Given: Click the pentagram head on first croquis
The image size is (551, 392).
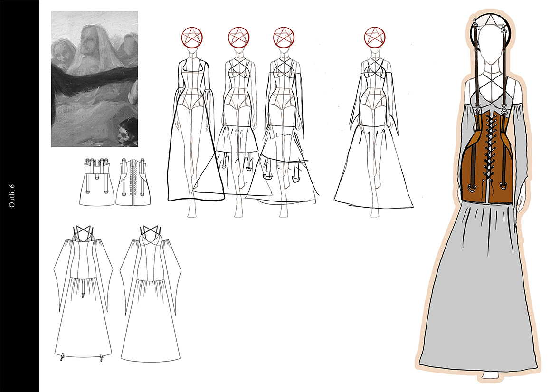Looking at the screenshot, I should click(192, 37).
